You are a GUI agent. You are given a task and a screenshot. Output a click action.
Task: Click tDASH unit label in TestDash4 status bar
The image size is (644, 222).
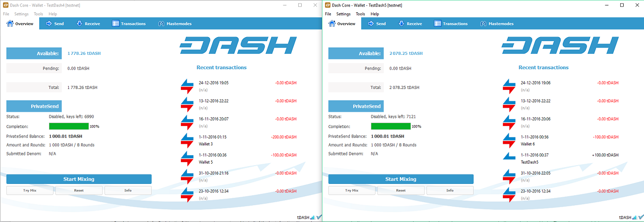tap(303, 218)
